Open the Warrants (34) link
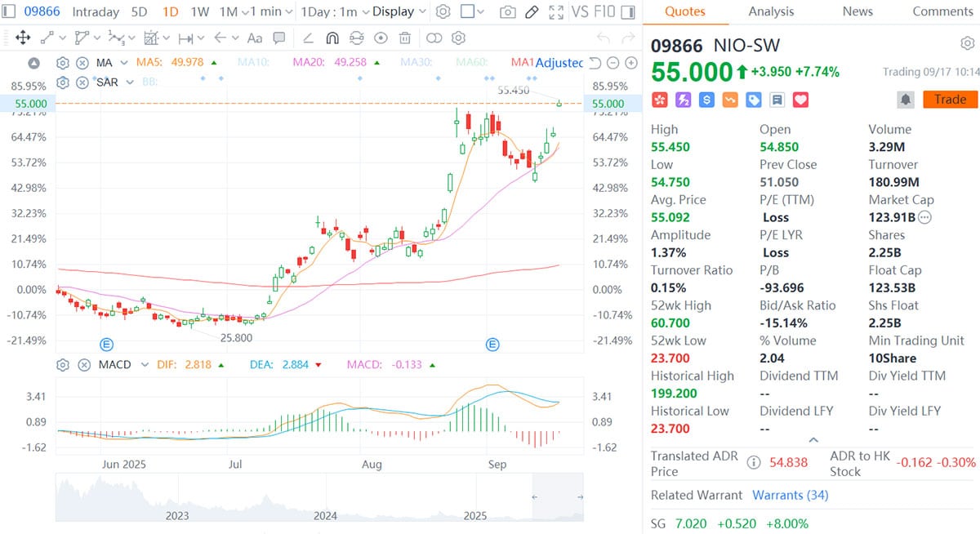This screenshot has width=980, height=534. click(790, 495)
